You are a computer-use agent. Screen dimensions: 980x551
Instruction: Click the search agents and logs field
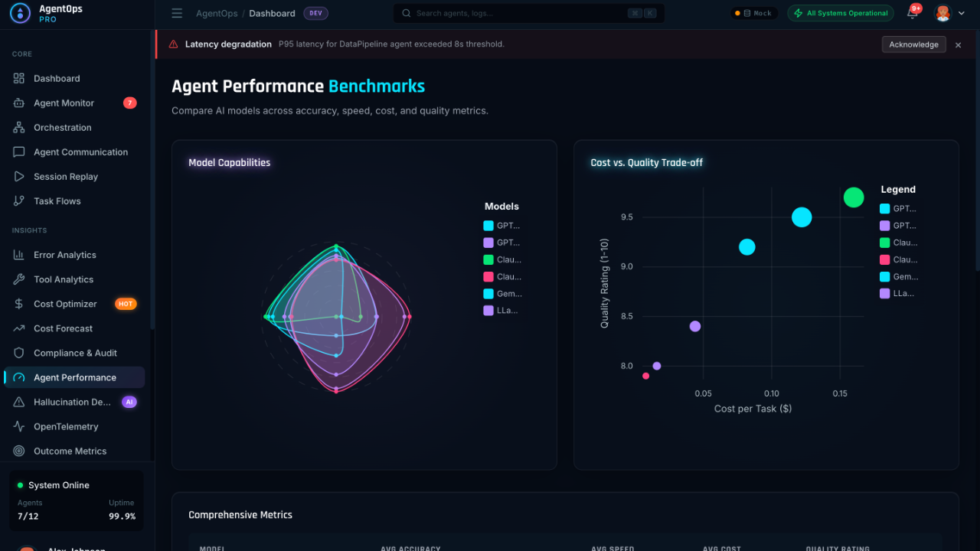coord(528,13)
